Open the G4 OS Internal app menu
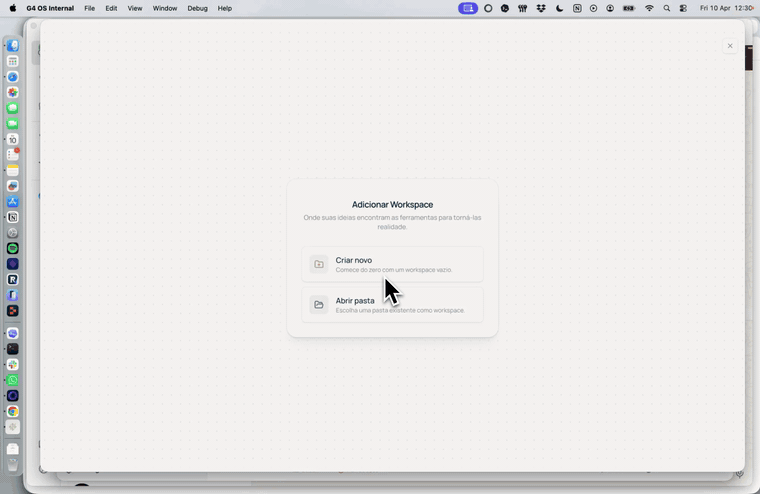 50,8
